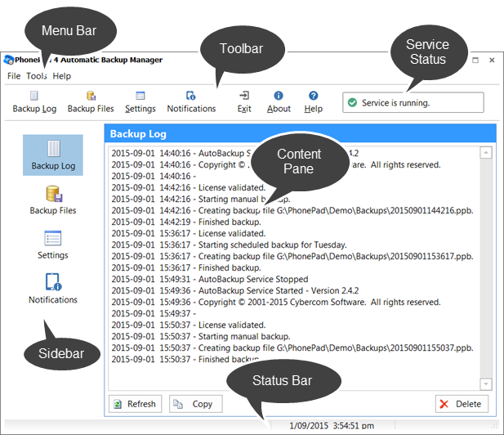Click the status bar date and time
504x435 pixels.
click(332, 426)
